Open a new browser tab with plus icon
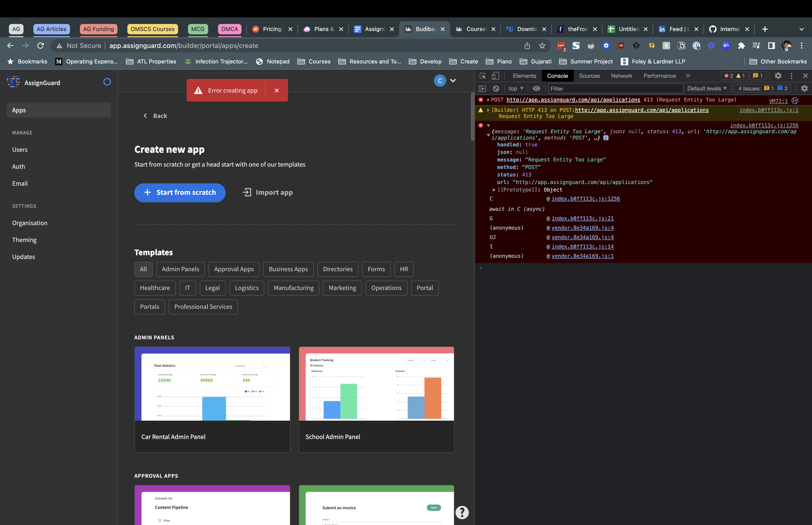Viewport: 812px width, 525px height. point(765,29)
